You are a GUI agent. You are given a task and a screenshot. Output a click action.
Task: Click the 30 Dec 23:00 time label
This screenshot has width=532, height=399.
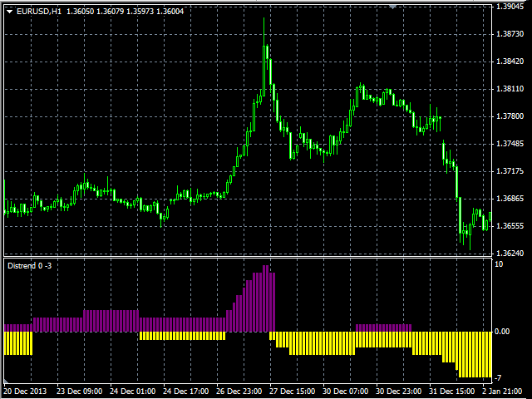coord(398,392)
